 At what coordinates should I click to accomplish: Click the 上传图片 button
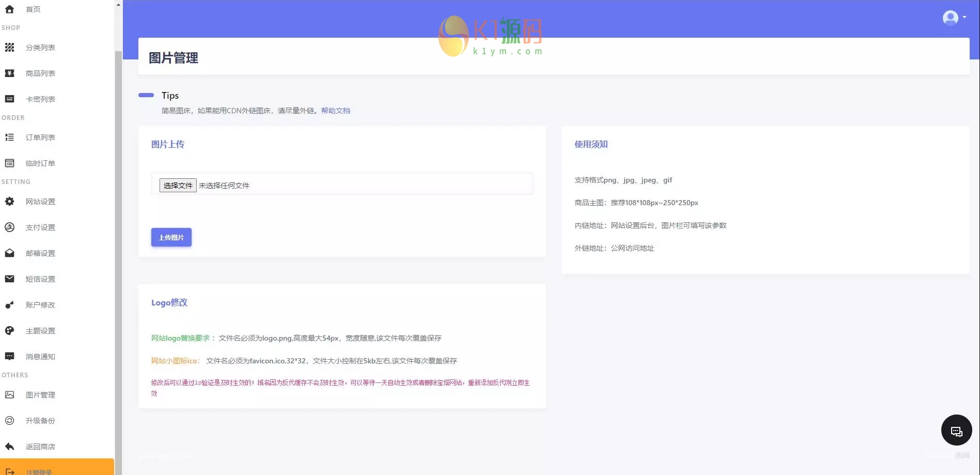point(171,237)
